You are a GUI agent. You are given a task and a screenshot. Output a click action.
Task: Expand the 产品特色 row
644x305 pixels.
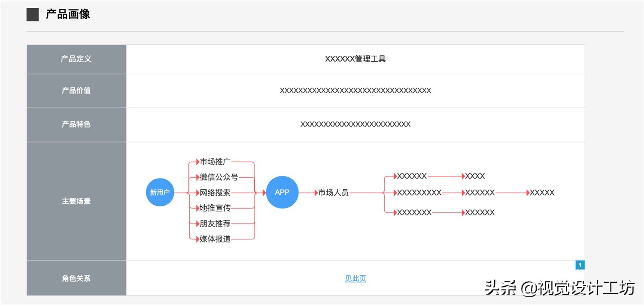[76, 124]
